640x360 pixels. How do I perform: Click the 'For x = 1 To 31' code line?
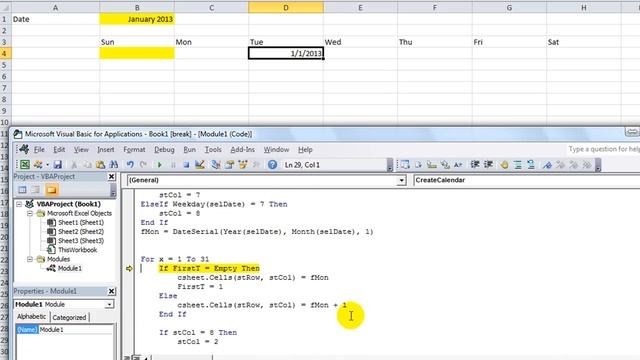tap(175, 259)
